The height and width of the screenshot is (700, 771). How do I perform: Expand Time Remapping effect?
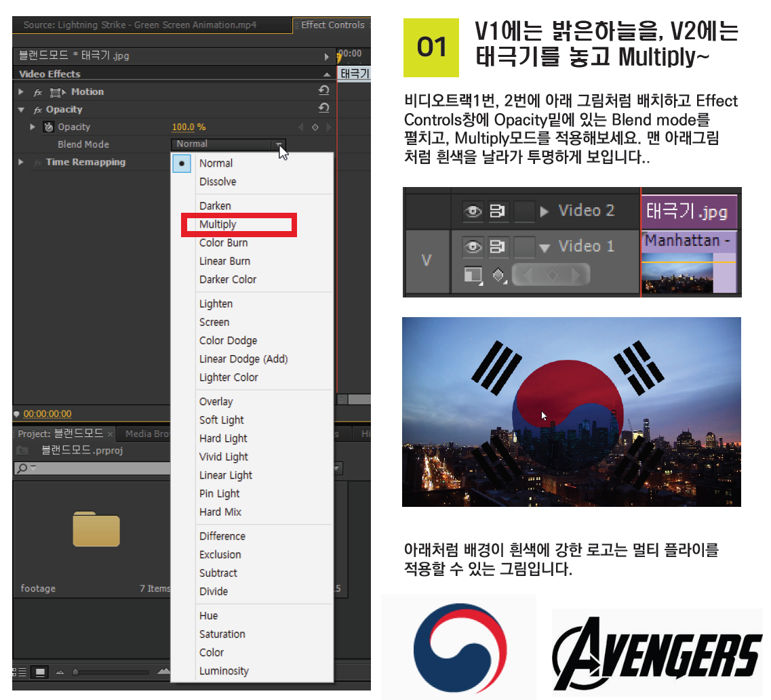(x=20, y=161)
